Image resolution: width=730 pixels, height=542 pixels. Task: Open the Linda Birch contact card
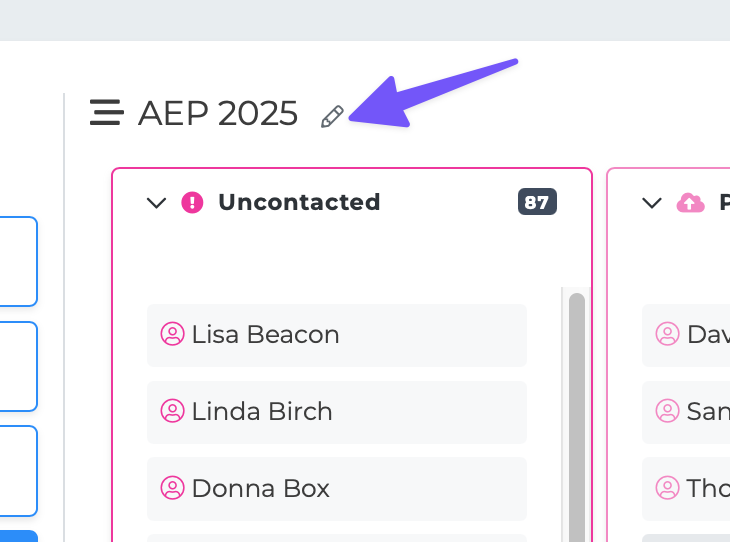[x=336, y=412]
